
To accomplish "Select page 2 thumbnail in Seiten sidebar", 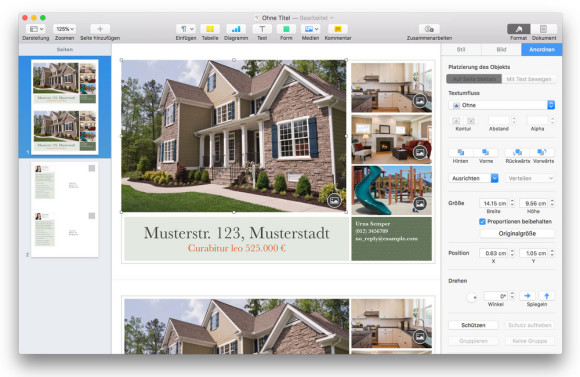I will (65, 209).
